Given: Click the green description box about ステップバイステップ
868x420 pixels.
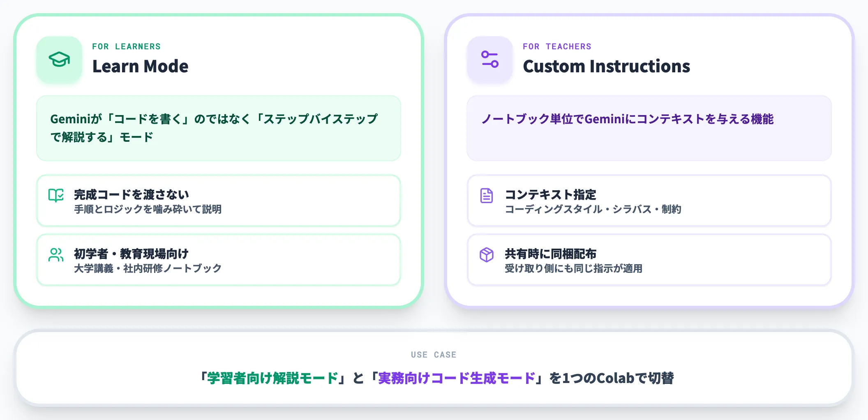Looking at the screenshot, I should 219,128.
